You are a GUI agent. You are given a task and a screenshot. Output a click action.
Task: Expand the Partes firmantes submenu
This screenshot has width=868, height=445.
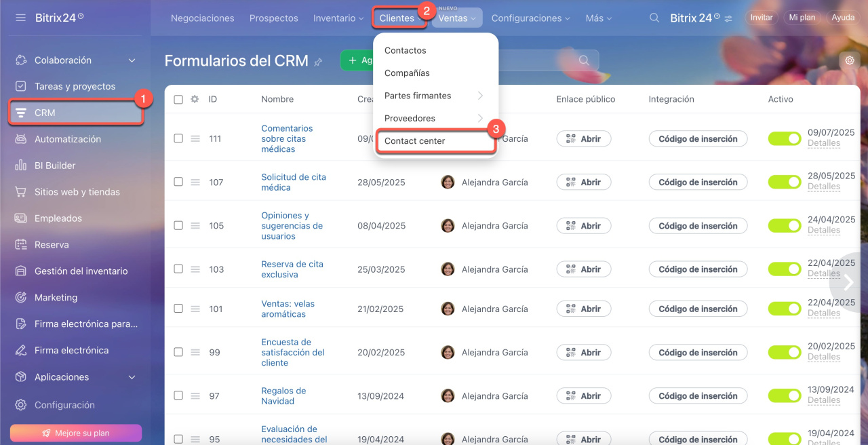(x=434, y=96)
